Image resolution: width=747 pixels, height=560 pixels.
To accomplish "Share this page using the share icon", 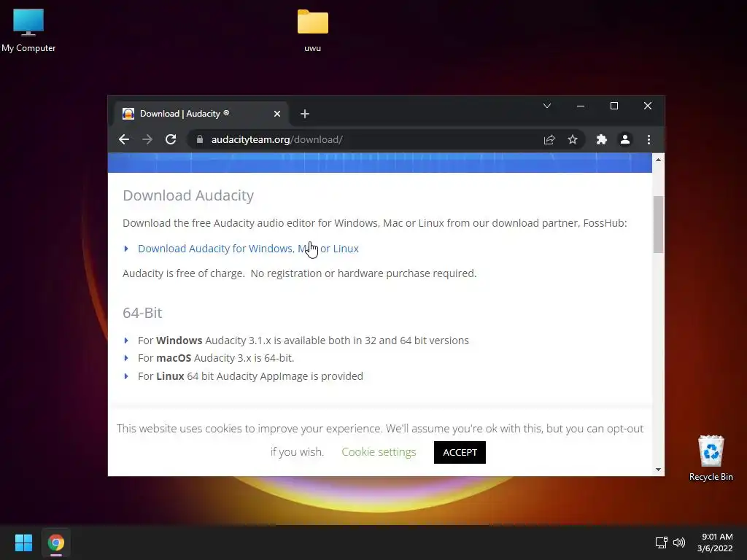I will 549,139.
